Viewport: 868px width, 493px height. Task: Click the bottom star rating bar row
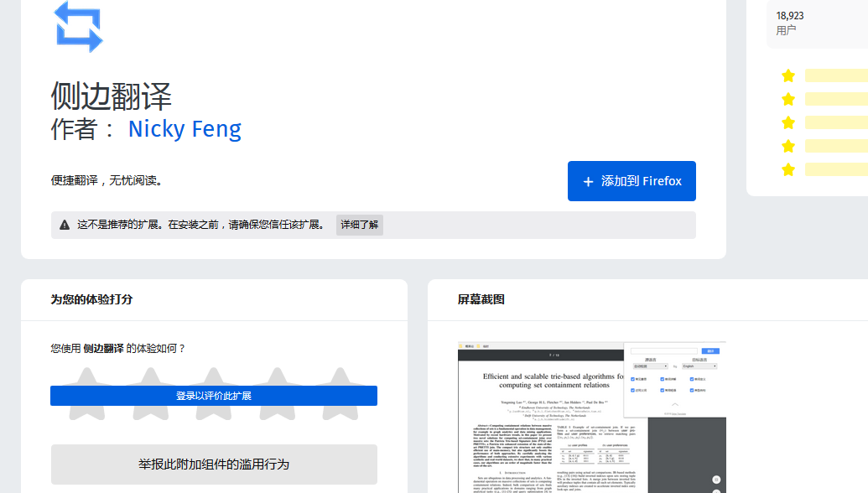coord(825,169)
